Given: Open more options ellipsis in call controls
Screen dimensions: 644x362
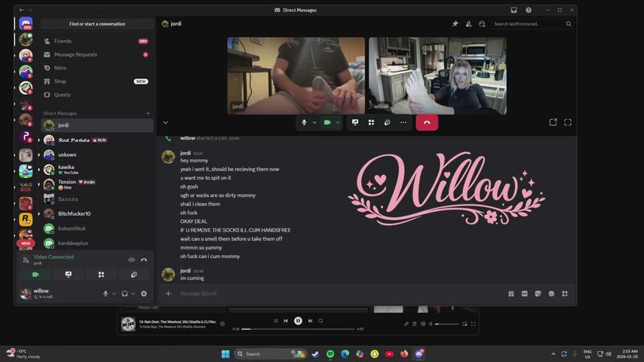Looking at the screenshot, I should 403,122.
